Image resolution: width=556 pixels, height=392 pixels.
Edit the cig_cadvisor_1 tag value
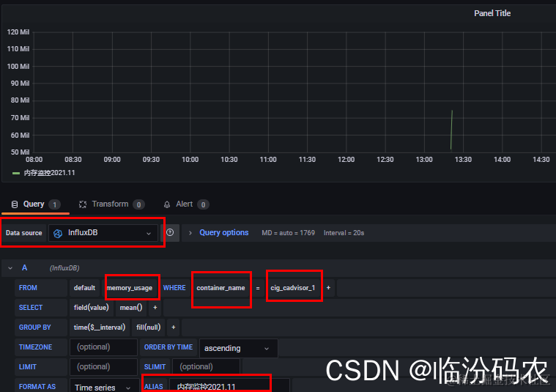pos(292,288)
